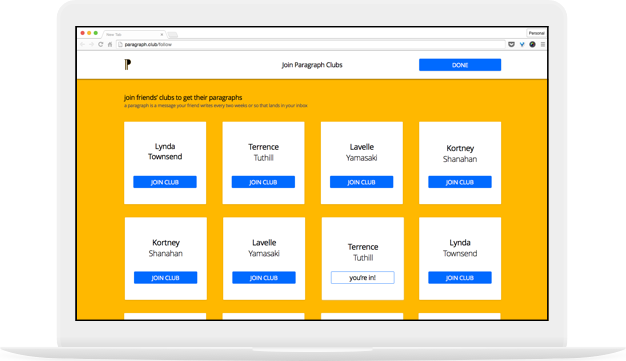Click the Lavelle Yamasaki name in first row
Screen dimensions: 626x361
click(x=362, y=152)
